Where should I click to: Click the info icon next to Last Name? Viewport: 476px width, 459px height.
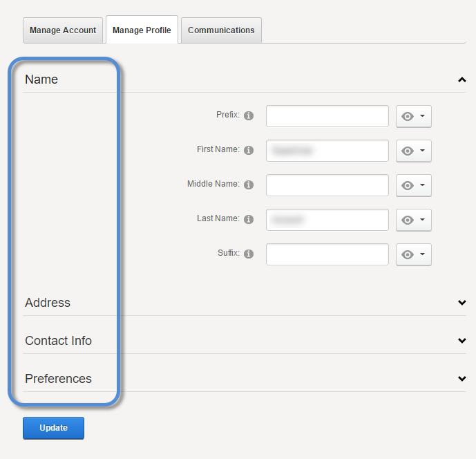(249, 219)
